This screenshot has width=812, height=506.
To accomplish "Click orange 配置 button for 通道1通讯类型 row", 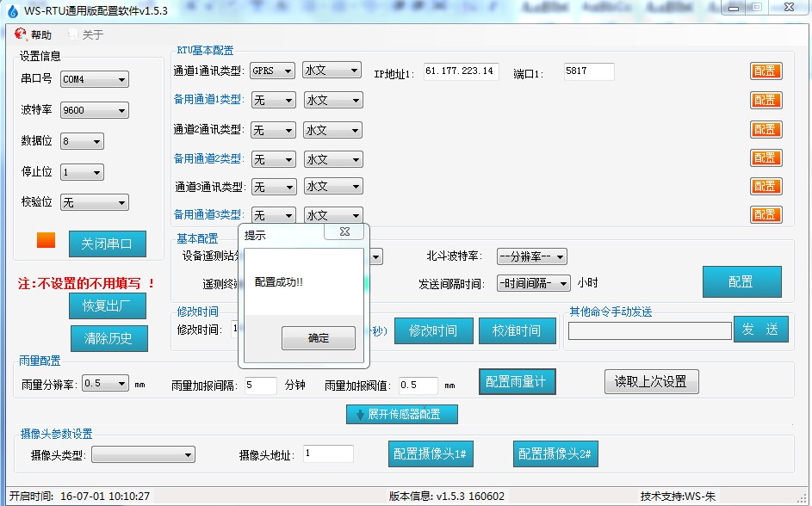I will pos(766,71).
